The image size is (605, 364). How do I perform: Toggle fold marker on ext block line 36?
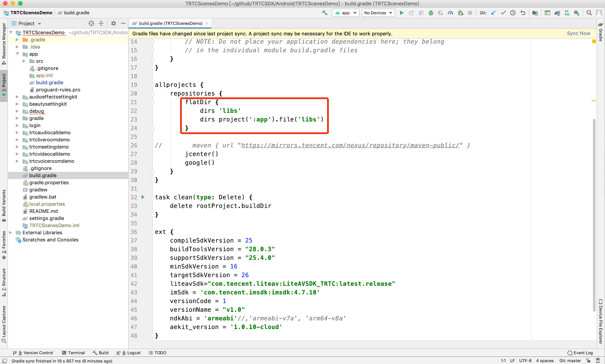tap(152, 232)
